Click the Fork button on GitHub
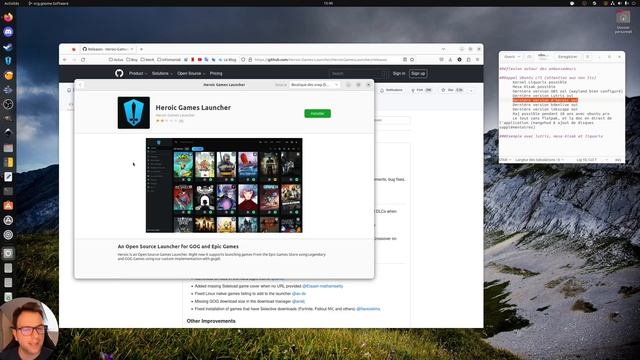The image size is (640, 360). point(422,90)
